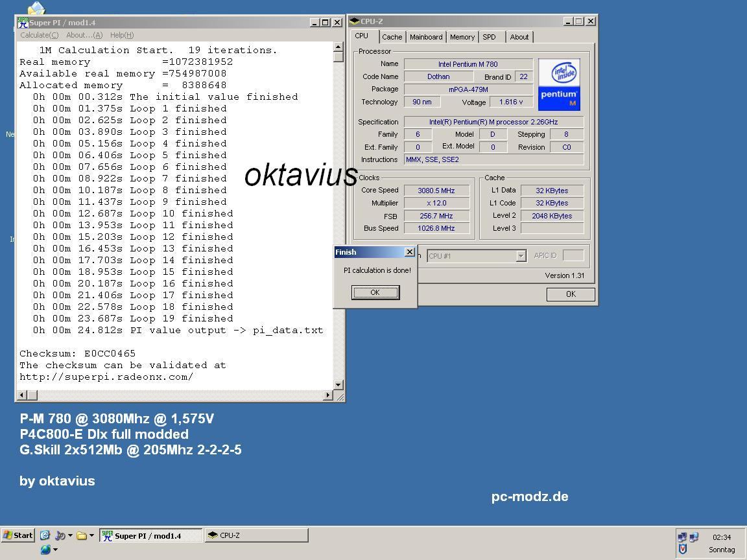Viewport: 747px width, 560px height.
Task: Launch the globe browser icon in the taskbar
Action: point(45,550)
